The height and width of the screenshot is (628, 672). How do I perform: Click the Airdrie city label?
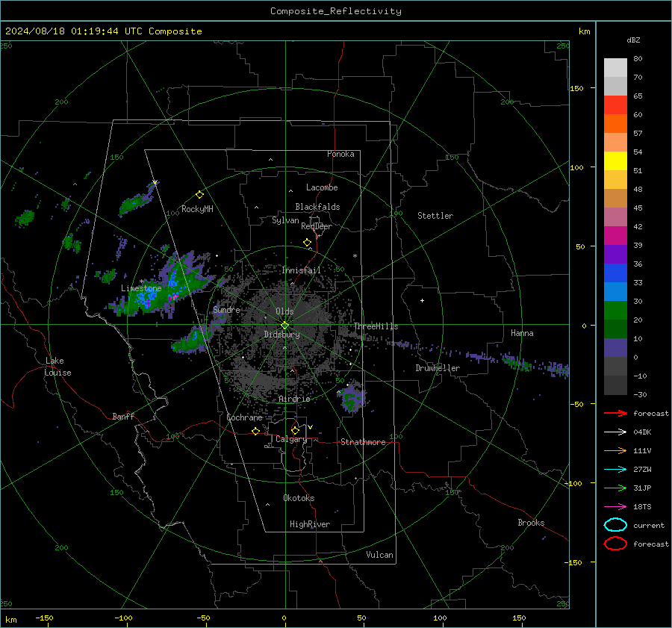[x=294, y=399]
